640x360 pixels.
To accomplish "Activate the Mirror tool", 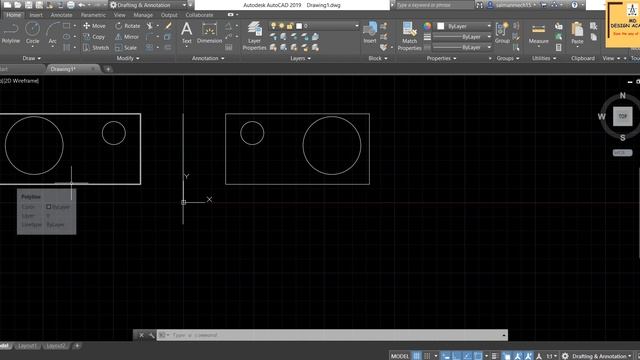I will (x=127, y=37).
